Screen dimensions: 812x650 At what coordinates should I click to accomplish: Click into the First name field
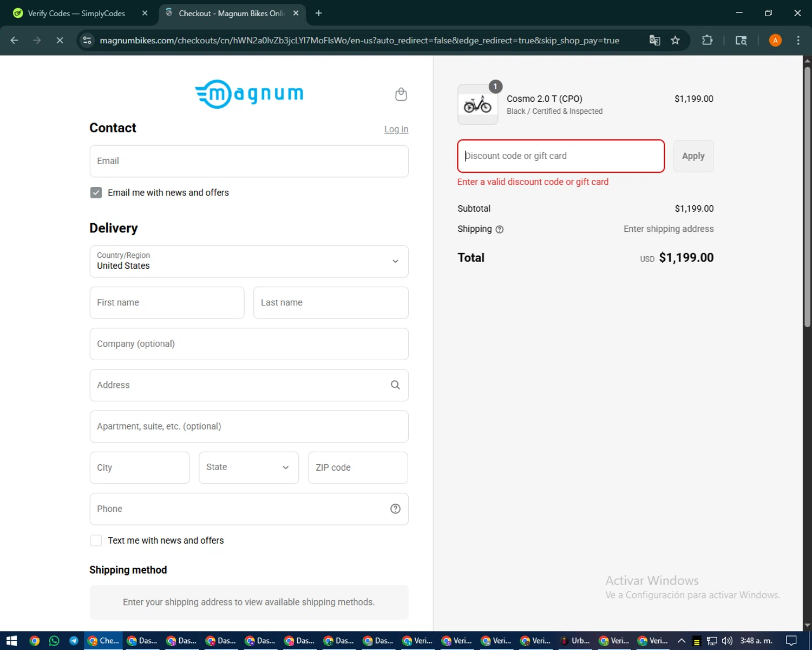coord(167,303)
